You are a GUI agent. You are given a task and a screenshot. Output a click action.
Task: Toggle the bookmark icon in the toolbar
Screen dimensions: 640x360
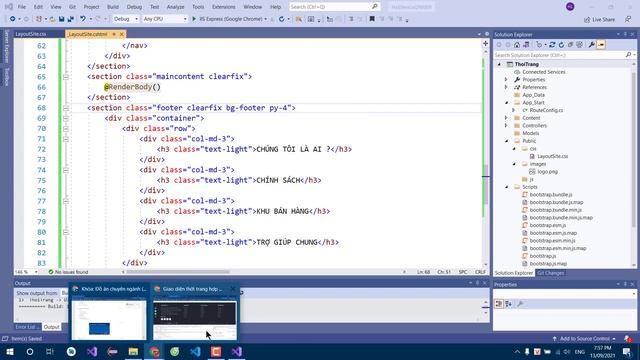pos(372,19)
